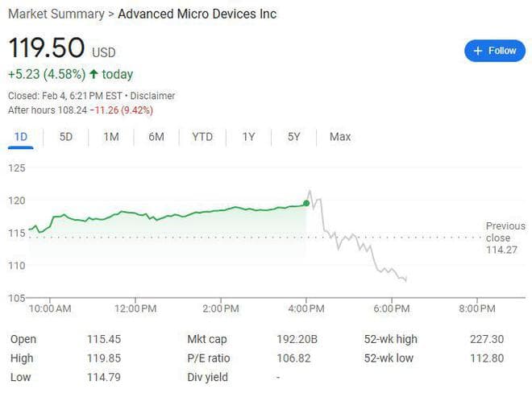Screen dimensions: 532x393
Task: Click the green up arrow next to today
Action: pyautogui.click(x=94, y=75)
